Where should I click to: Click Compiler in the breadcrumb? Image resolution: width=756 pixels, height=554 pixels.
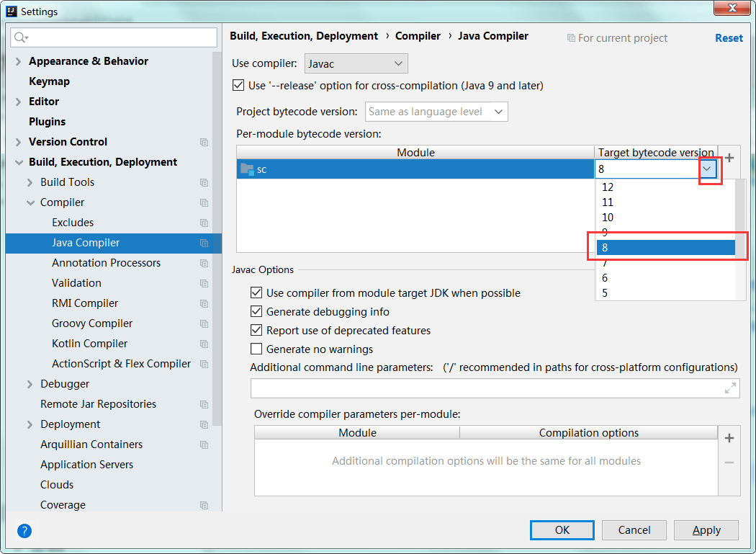(x=418, y=36)
